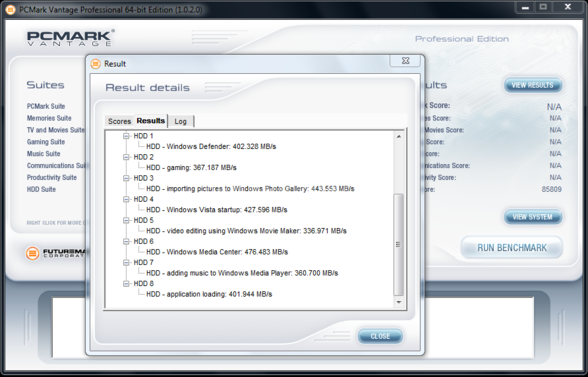Start test with RUN BENCHMARK button

tap(512, 248)
